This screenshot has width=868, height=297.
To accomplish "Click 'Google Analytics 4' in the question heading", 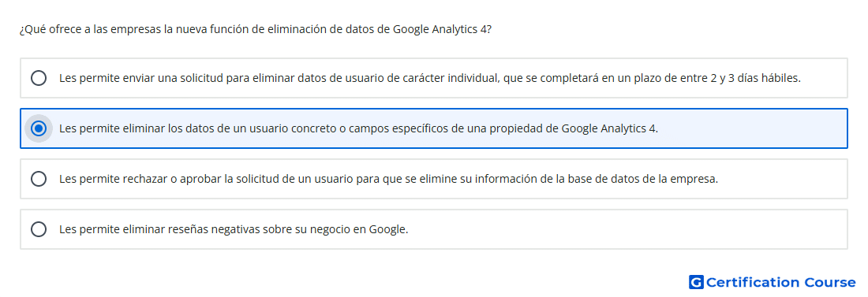I will coord(441,29).
